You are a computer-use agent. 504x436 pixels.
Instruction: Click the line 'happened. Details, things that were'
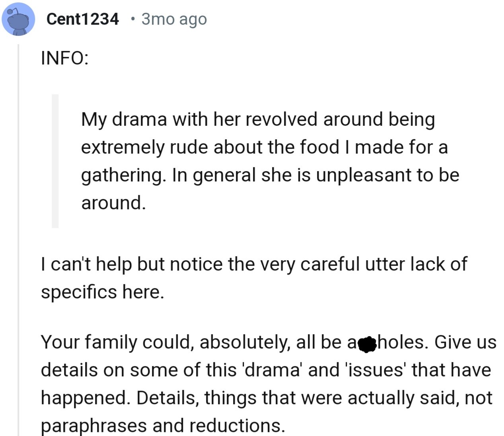tap(267, 397)
